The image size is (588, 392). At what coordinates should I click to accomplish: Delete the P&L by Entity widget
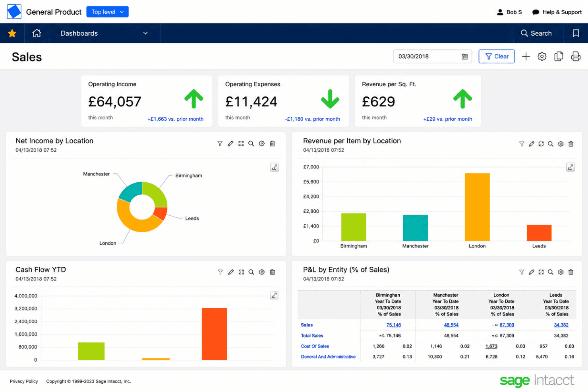571,272
